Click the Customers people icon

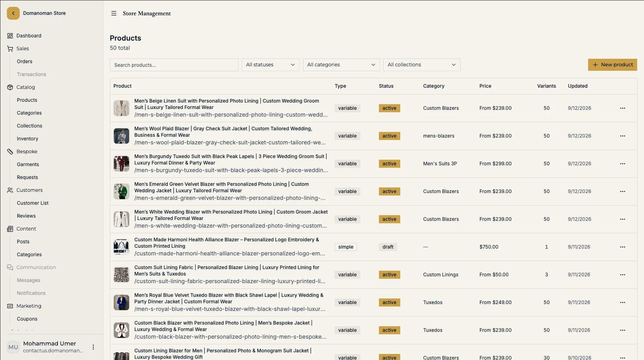[10, 190]
